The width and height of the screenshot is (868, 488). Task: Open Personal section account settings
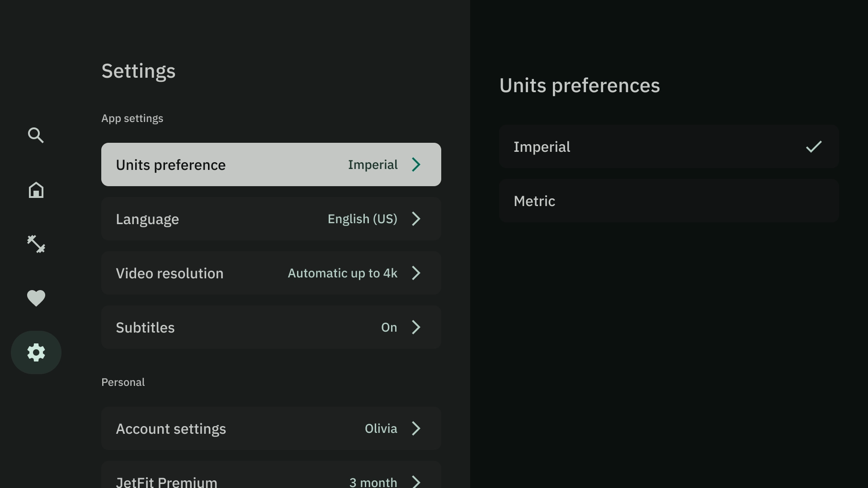pos(271,428)
